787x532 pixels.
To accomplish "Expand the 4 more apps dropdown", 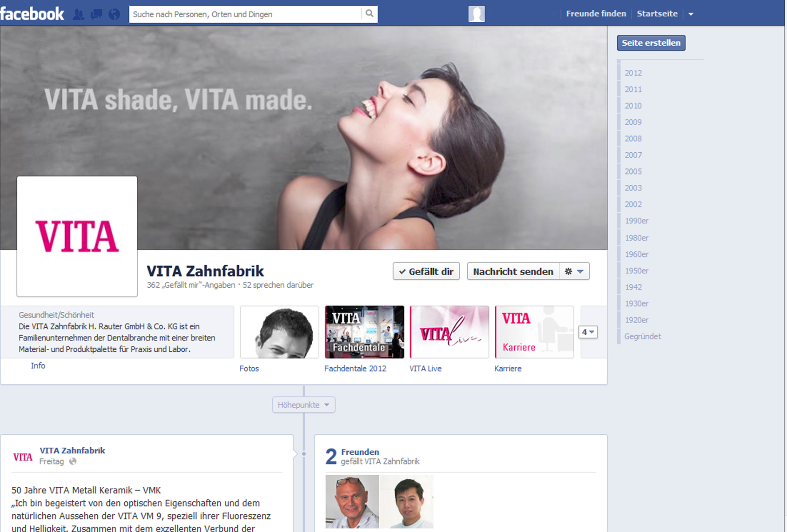I will click(x=588, y=332).
